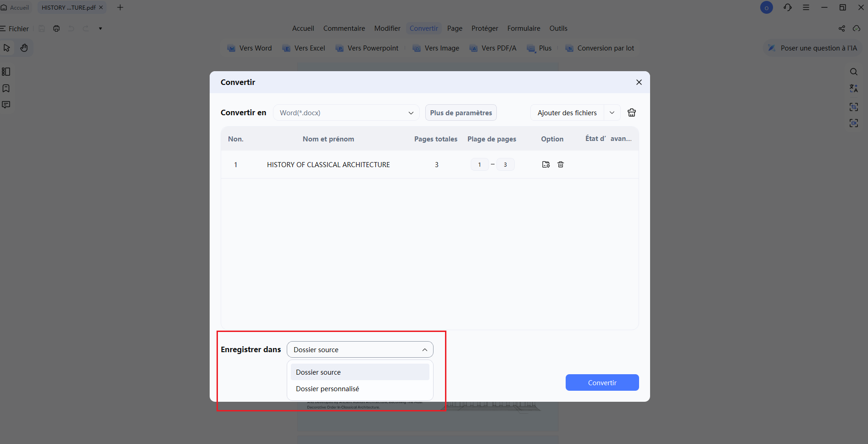Click the support headset icon
The width and height of the screenshot is (868, 444).
pyautogui.click(x=788, y=7)
